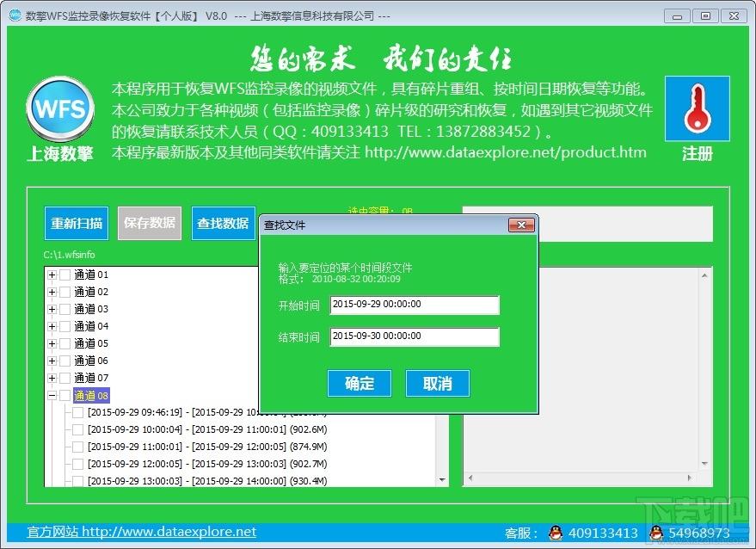Select the (902.7M) recording entry
Viewport: 756px width, 549px height.
(x=207, y=464)
